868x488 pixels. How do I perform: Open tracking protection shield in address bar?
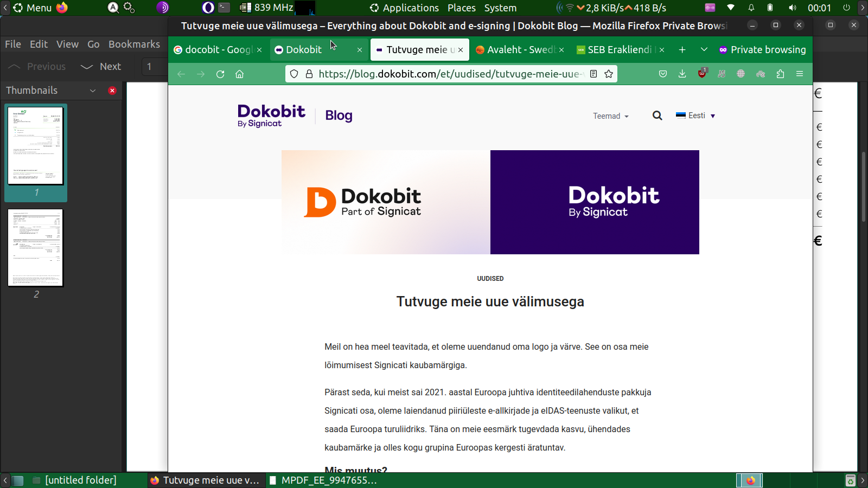coord(294,74)
